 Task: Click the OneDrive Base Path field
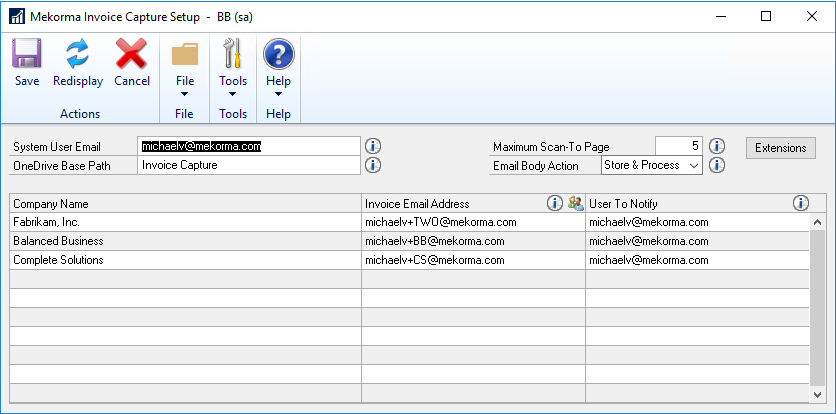click(x=249, y=165)
